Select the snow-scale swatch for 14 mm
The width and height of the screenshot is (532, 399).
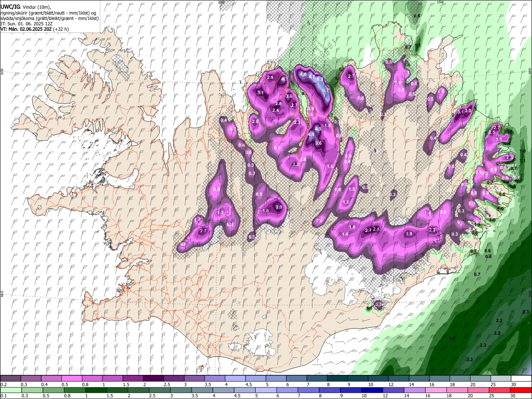click(x=419, y=378)
